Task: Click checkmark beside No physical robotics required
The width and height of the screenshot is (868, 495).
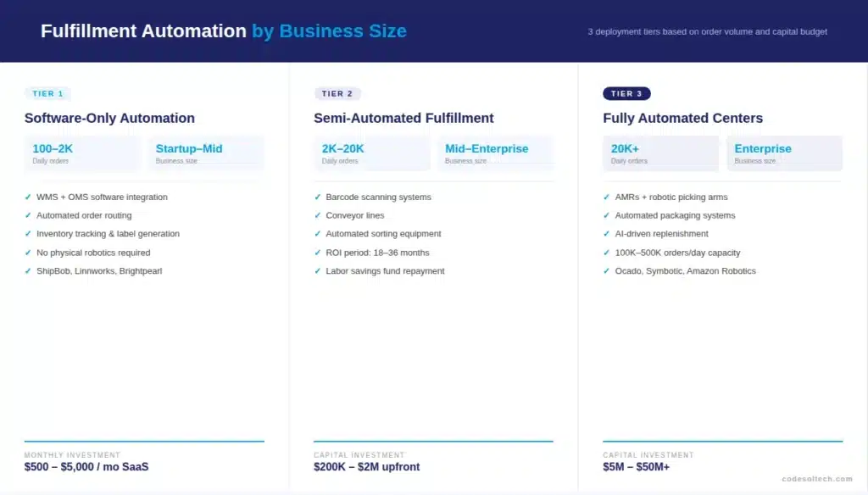Action: (28, 253)
